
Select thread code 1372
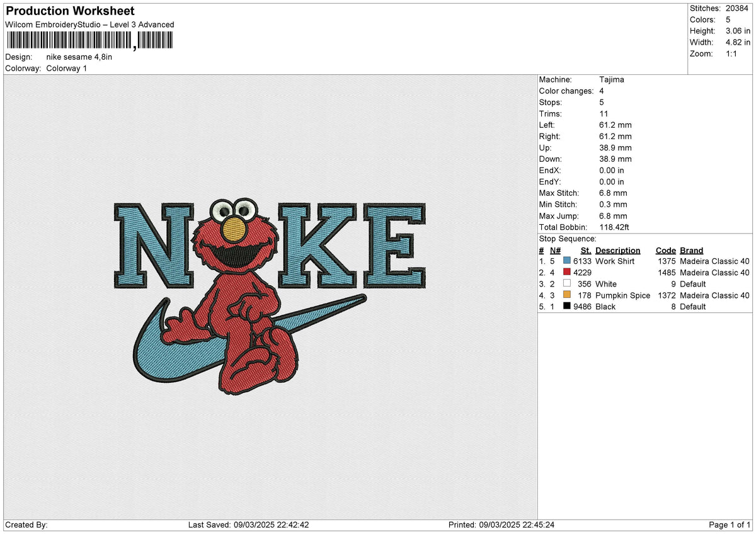coord(666,295)
